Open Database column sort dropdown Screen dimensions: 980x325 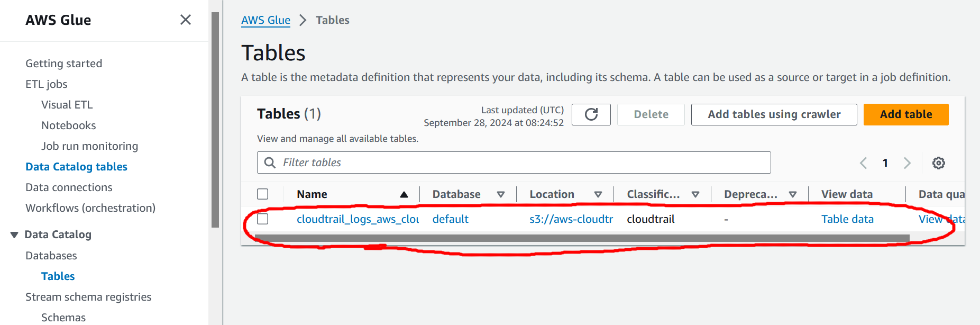point(500,194)
